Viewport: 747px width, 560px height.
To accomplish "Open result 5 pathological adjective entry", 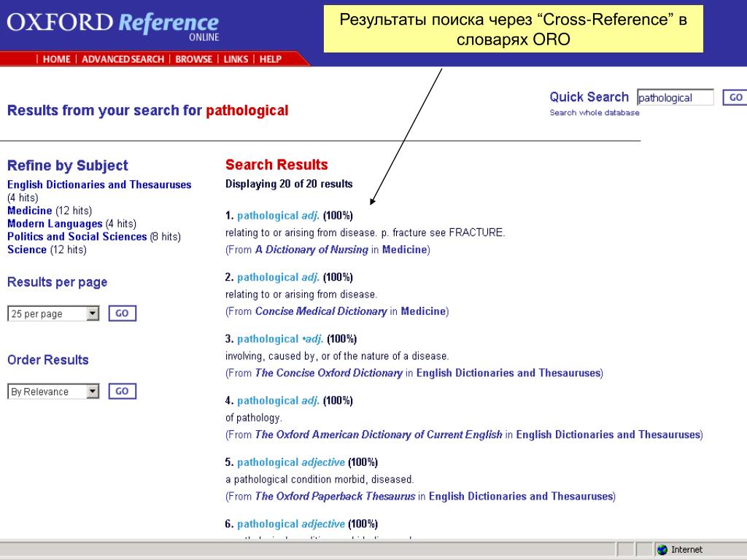I will click(x=290, y=462).
